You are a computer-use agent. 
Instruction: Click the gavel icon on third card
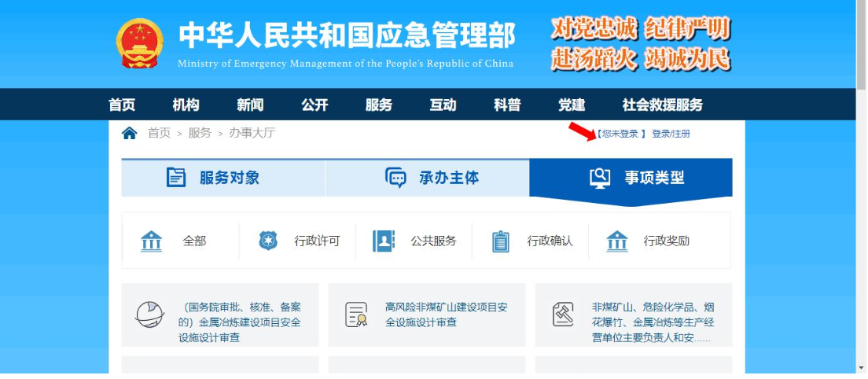tap(563, 315)
